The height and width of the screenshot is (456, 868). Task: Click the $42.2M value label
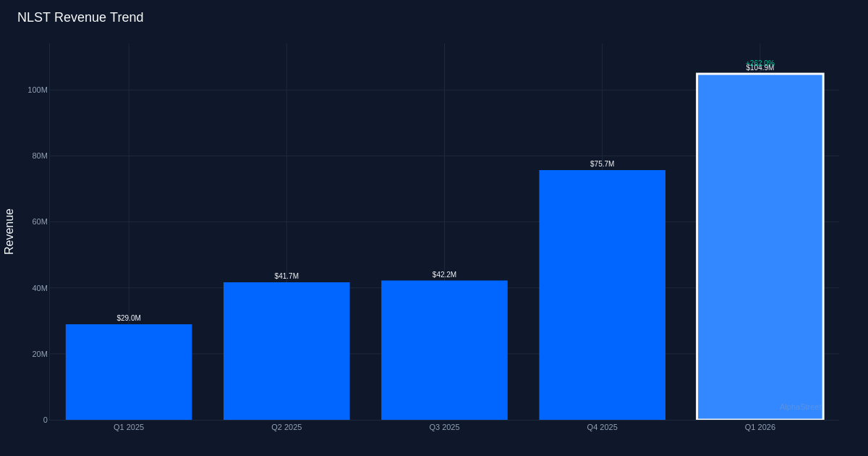click(444, 275)
